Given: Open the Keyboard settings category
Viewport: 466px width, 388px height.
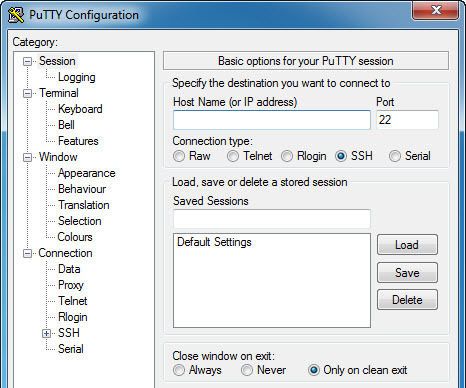Looking at the screenshot, I should click(x=80, y=109).
